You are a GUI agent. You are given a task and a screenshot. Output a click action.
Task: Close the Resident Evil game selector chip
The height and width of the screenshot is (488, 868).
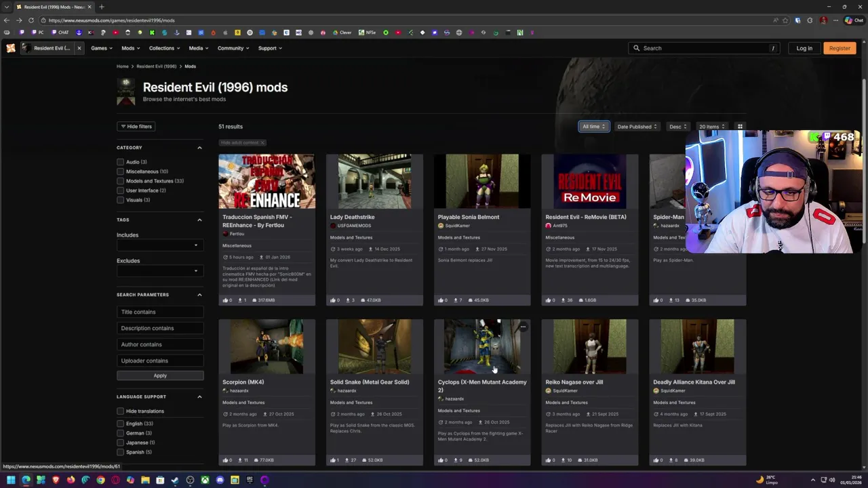pyautogui.click(x=79, y=48)
